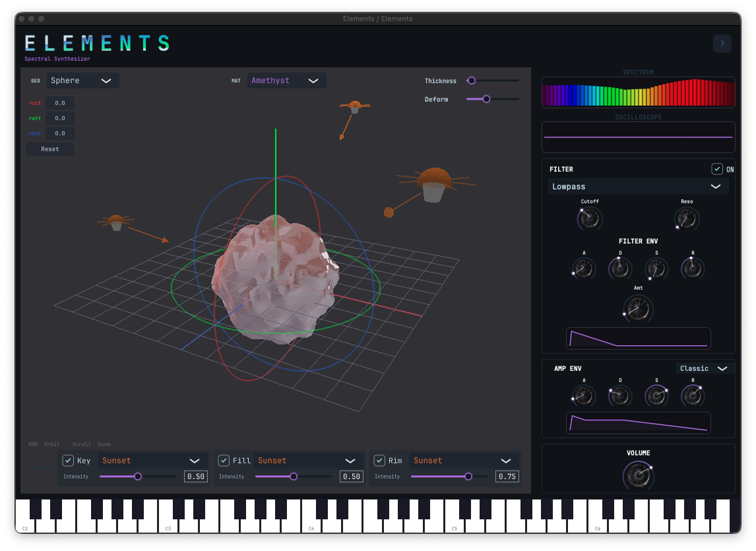The image size is (756, 551).
Task: Open the GEO Sphere dropdown
Action: [82, 81]
